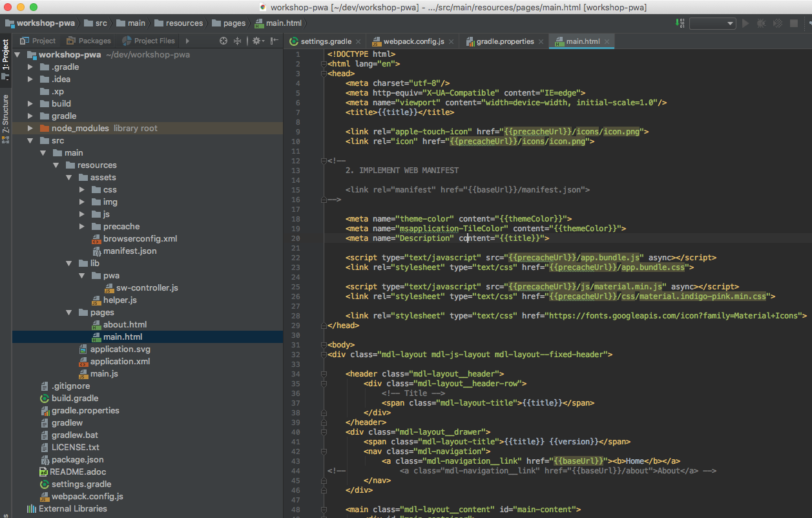Click main.html breadcrumb in navigation bar
Viewport: 812px width, 518px height.
click(x=278, y=23)
